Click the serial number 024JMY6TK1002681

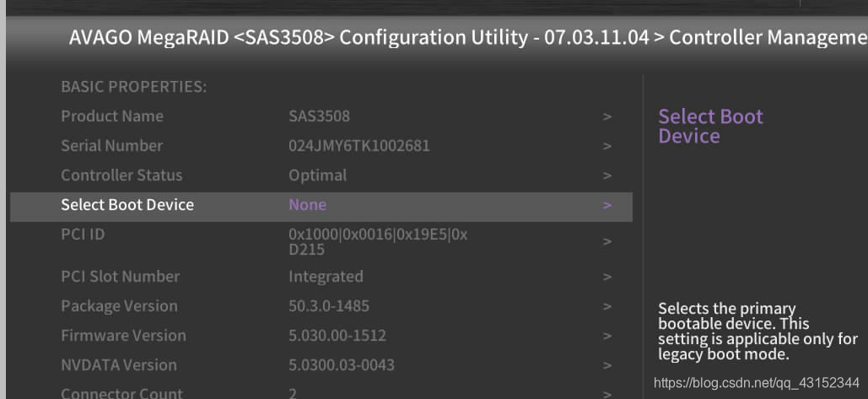click(x=359, y=146)
